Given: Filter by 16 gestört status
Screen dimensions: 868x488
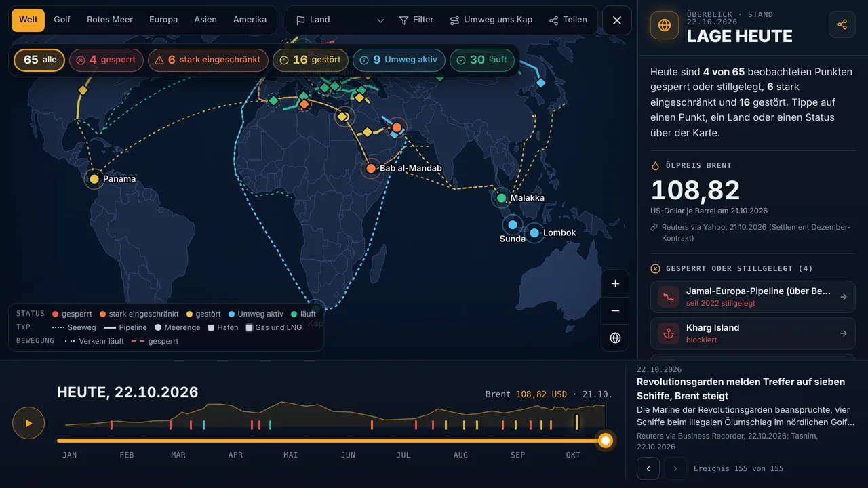Looking at the screenshot, I should tap(311, 60).
